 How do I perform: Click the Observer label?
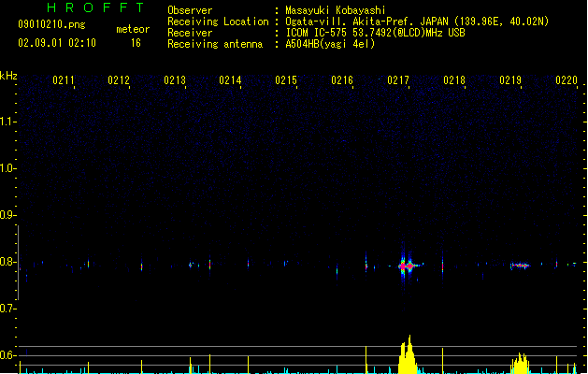pos(190,10)
